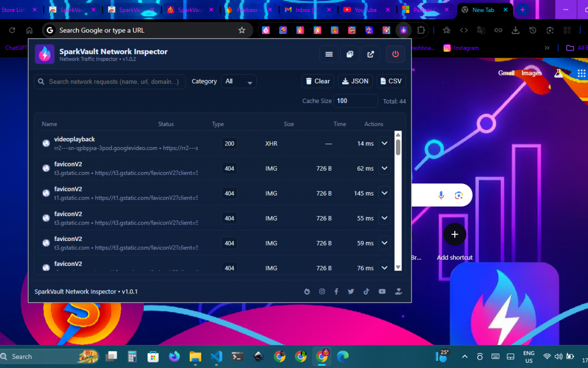Click the flame icon in Inspector footer
Screen dimensions: 588x368
(307, 292)
